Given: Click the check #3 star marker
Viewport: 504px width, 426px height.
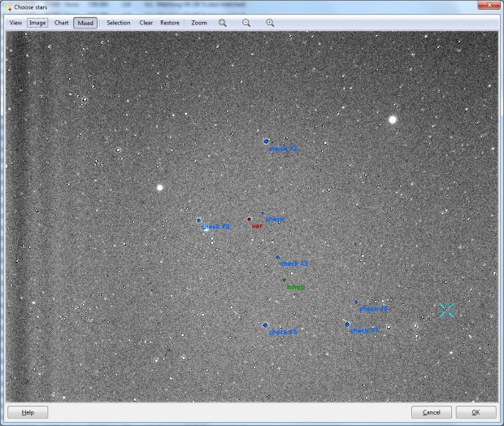Looking at the screenshot, I should [278, 258].
